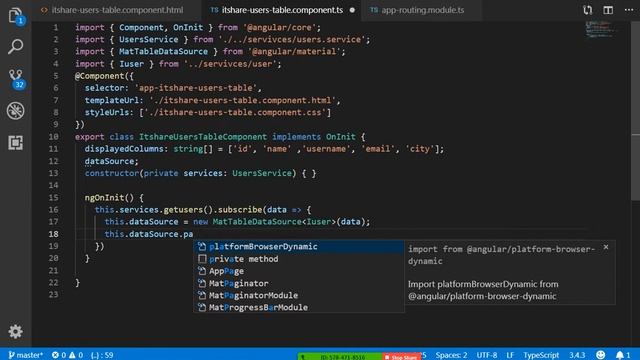This screenshot has height=360, width=640.
Task: Open the Debug view icon
Action: click(x=15, y=111)
